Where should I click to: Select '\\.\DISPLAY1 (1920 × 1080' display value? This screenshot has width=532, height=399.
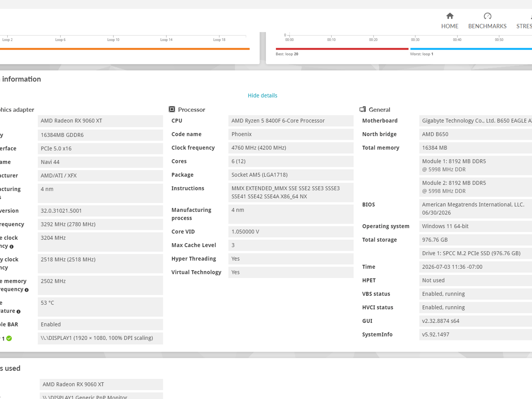[100, 338]
